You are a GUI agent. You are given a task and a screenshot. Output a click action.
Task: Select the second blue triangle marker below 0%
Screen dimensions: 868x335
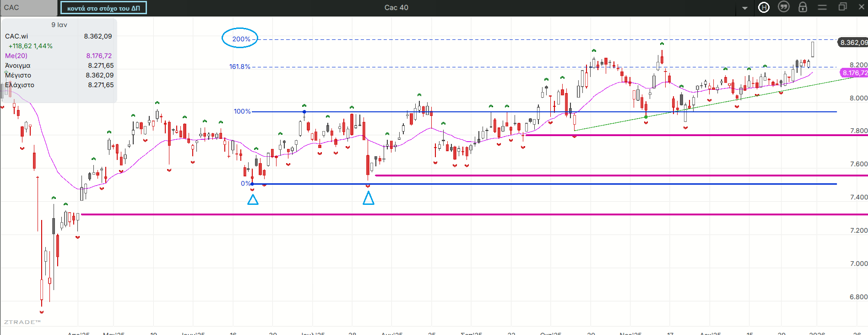click(369, 198)
